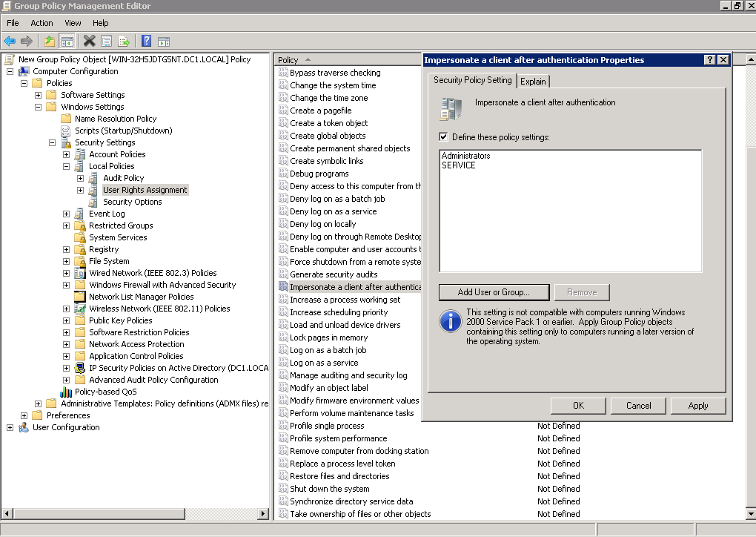Viewport: 756px width, 537px height.
Task: Click the Add User or Group button
Action: pyautogui.click(x=494, y=292)
